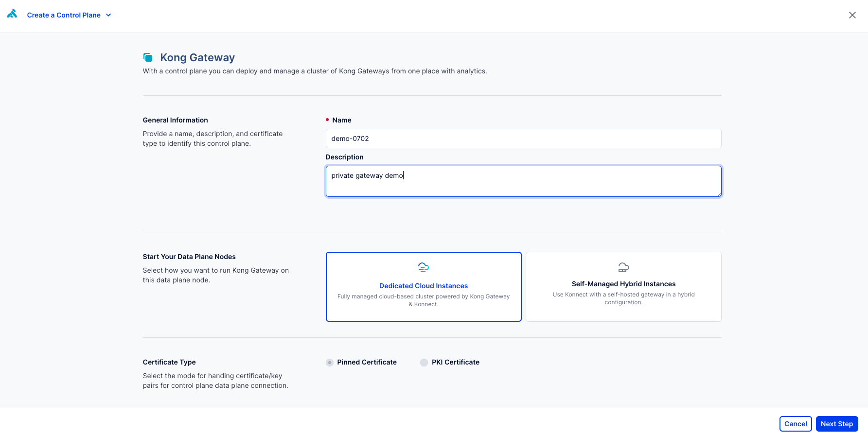Expand the Create a Control Plane chevron
Viewport: 868px width, 435px height.
click(108, 15)
